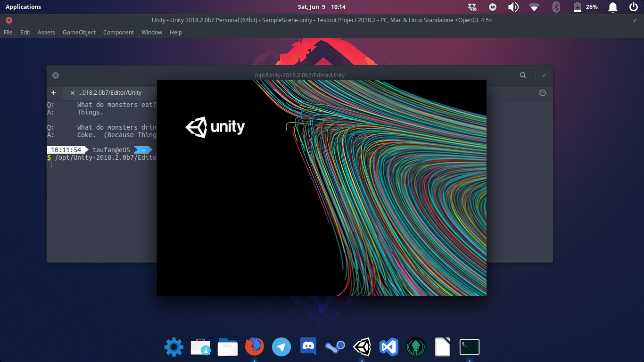Viewport: 644px width, 362px height.
Task: Open the battery indicator showing 26%
Action: tap(585, 7)
